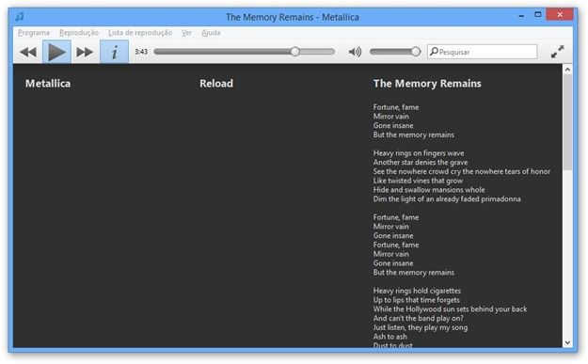
Task: Skip back to the previous track
Action: 28,52
